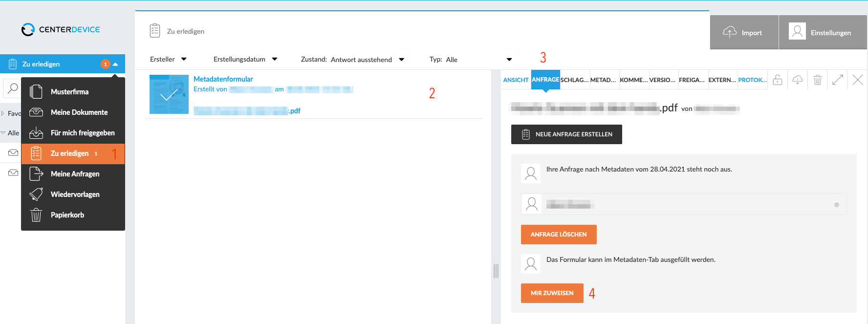Click the Zu erledigen page header clipboard icon
Viewport: 868px width, 324px height.
pos(155,30)
